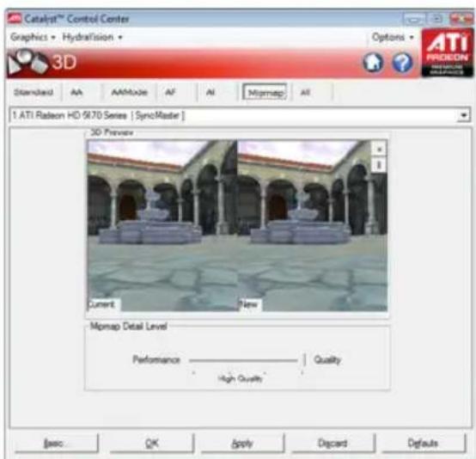Open the Options menu
Screen dimensions: 476x459
click(393, 37)
